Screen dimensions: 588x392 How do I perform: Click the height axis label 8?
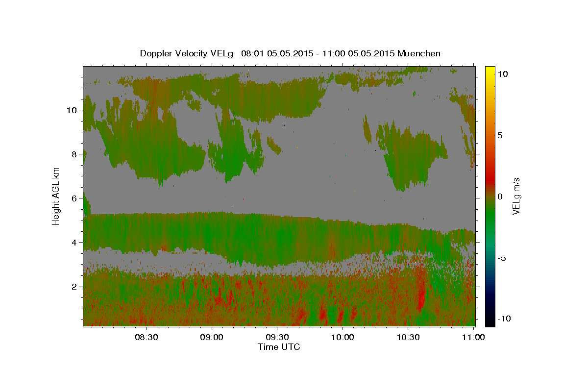[x=75, y=154]
